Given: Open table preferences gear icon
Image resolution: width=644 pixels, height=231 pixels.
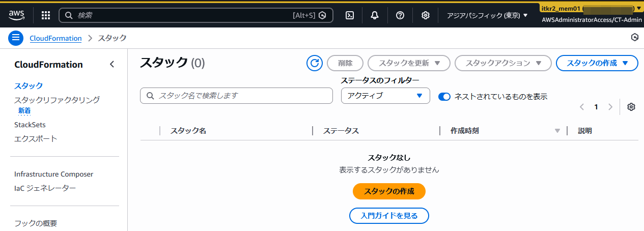Looking at the screenshot, I should click(x=631, y=107).
